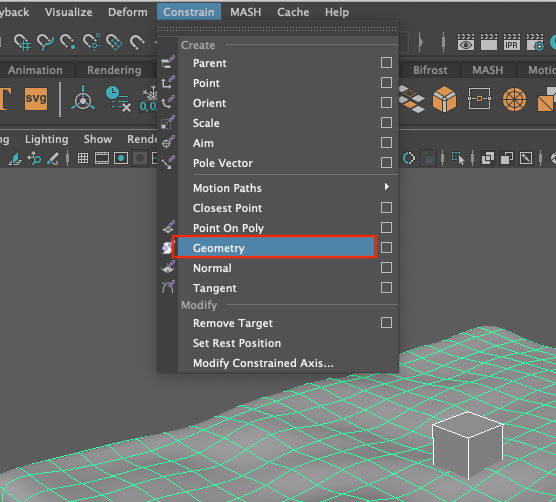Open the Visualize menu
This screenshot has height=502, width=556.
click(68, 12)
